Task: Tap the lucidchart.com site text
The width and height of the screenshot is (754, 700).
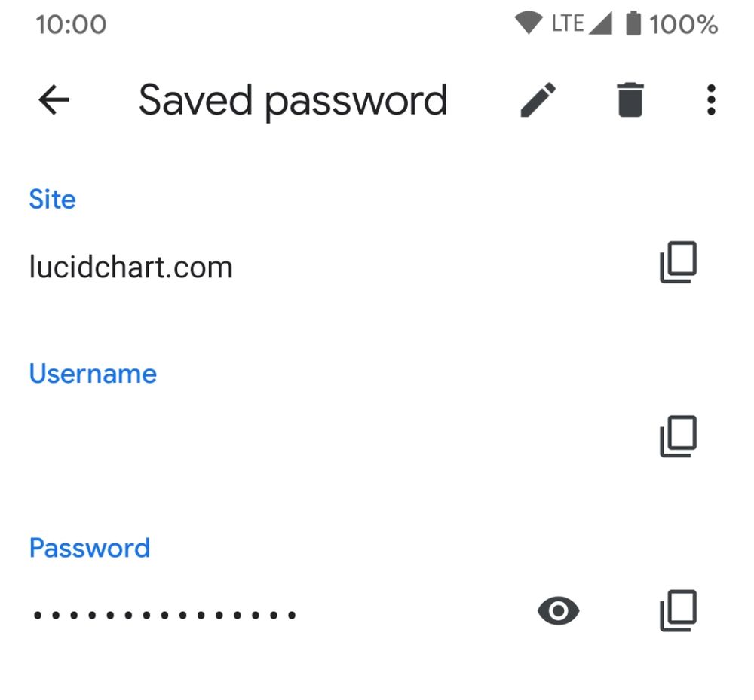Action: coord(130,267)
